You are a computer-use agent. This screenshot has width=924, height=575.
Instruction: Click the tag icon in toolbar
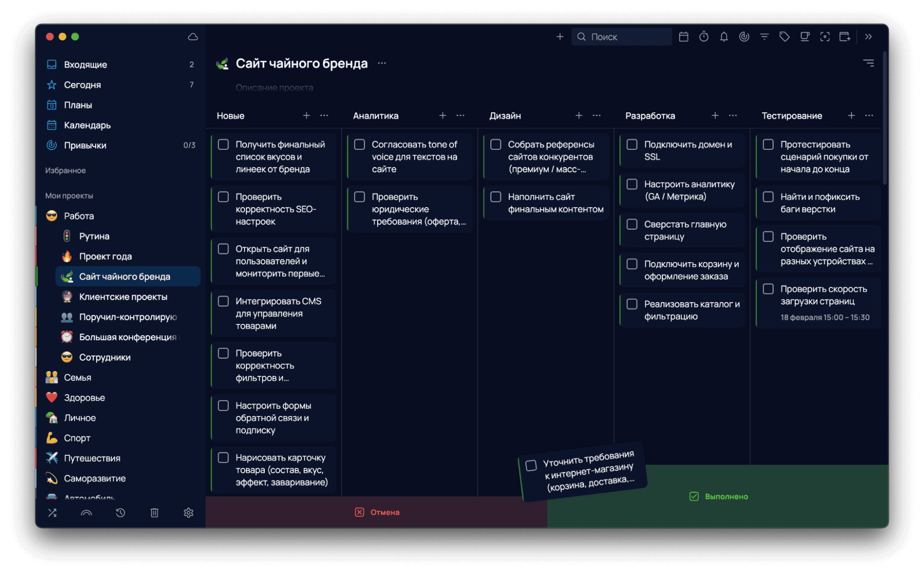784,37
